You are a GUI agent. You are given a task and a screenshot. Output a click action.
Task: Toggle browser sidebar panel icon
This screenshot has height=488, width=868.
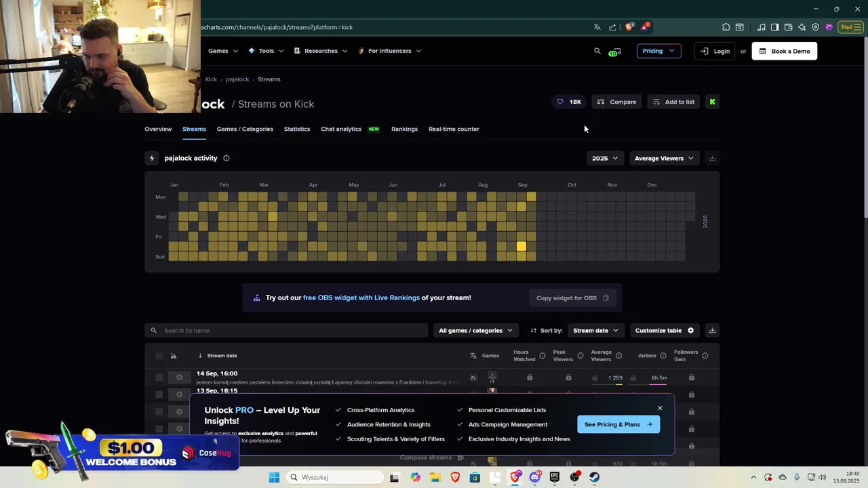[774, 27]
